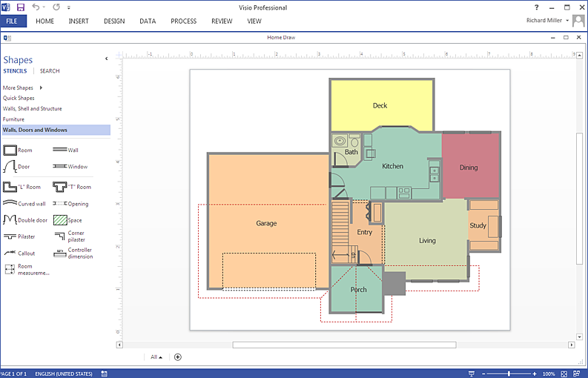
Task: Select the Living room label
Action: point(427,241)
